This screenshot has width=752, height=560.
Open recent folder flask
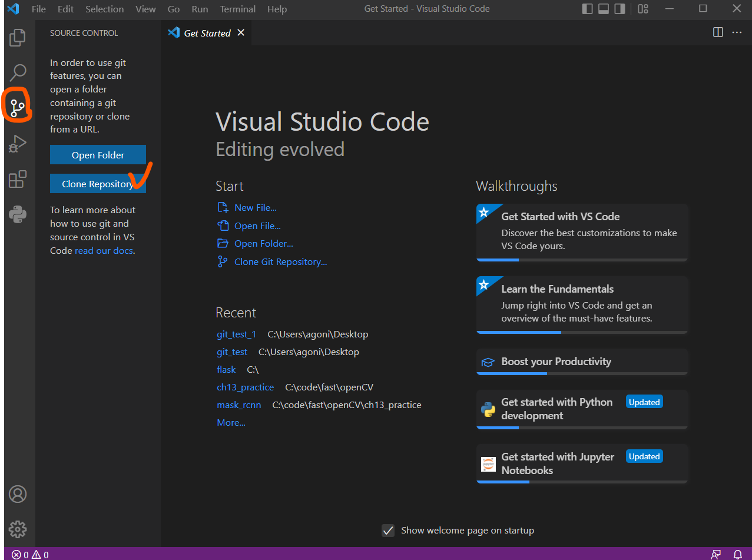pos(226,369)
